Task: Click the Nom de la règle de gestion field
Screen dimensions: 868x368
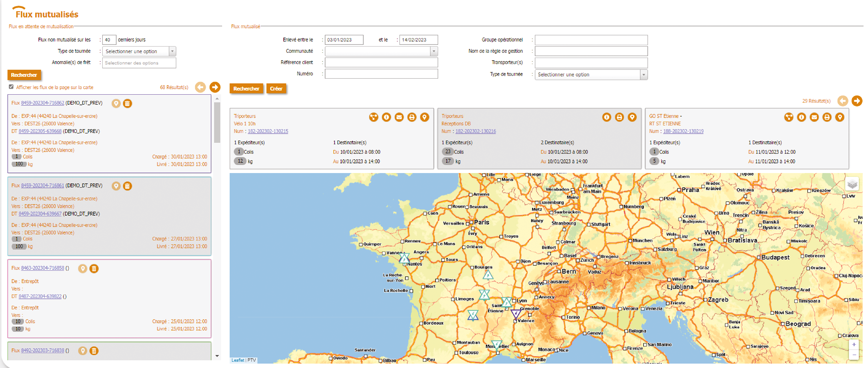Action: coord(591,51)
